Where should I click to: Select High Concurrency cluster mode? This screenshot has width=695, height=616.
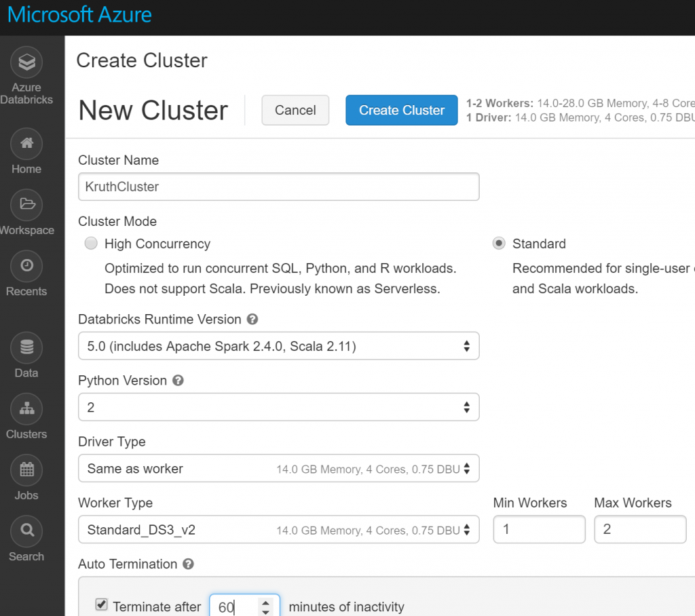tap(91, 244)
